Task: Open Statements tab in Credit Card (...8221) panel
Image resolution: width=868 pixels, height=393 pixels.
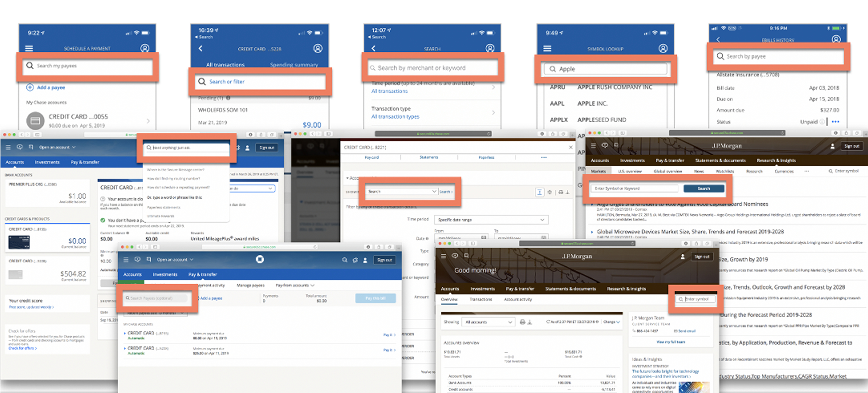Action: click(429, 157)
